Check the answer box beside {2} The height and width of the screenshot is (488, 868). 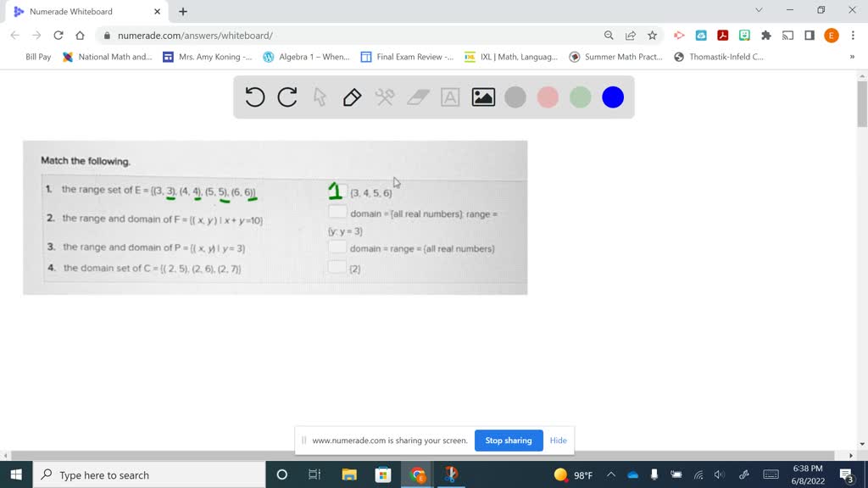pyautogui.click(x=338, y=267)
